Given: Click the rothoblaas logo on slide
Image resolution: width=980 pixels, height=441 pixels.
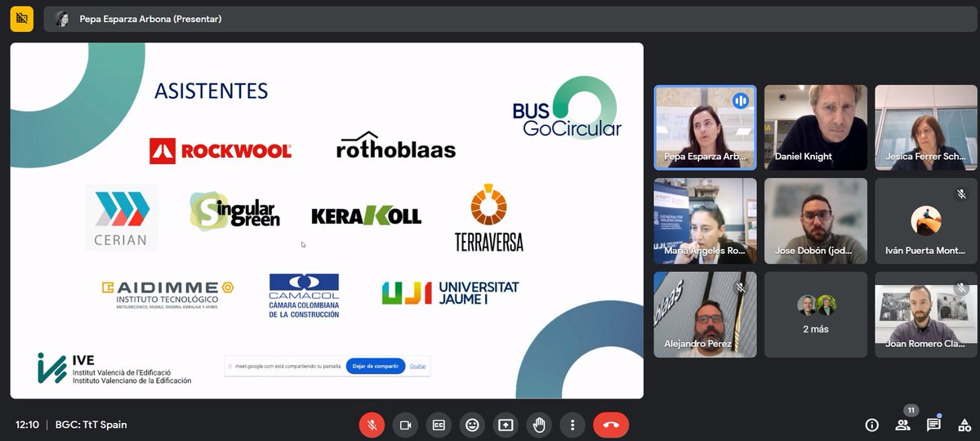Looking at the screenshot, I should tap(396, 146).
